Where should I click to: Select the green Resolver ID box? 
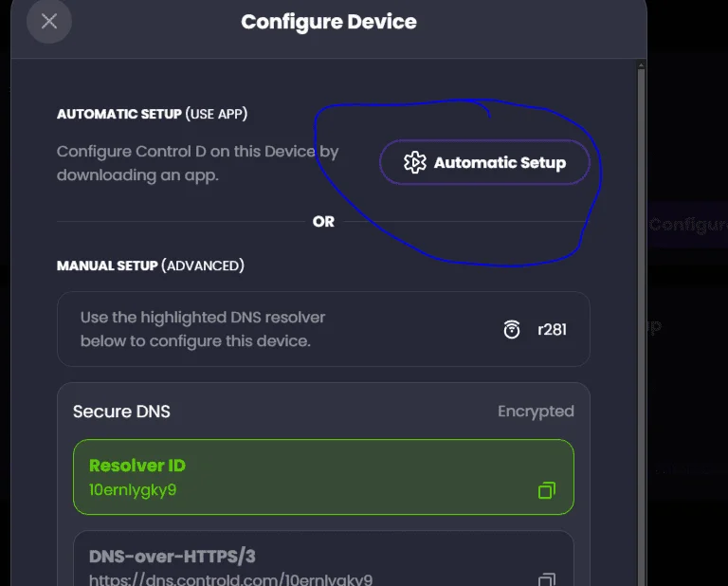(323, 477)
